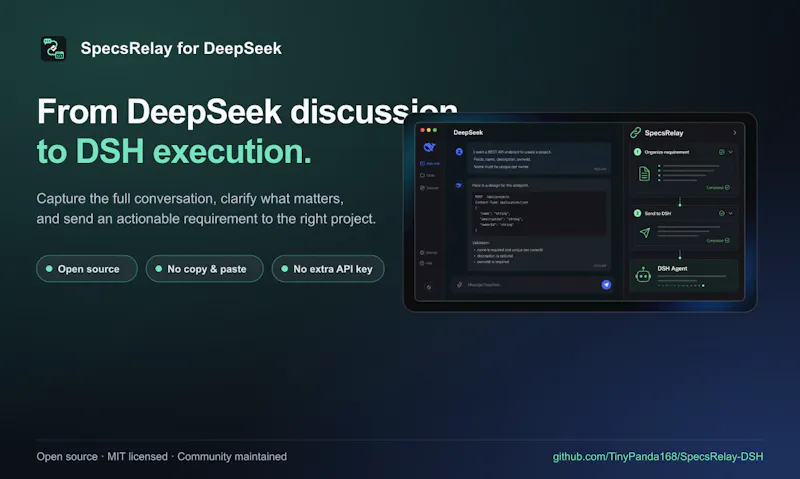Click the Send to DSH step title

coord(658,213)
